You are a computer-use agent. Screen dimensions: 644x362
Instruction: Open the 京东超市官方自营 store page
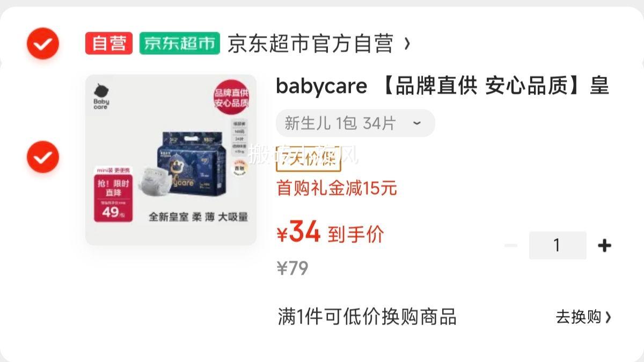point(310,43)
